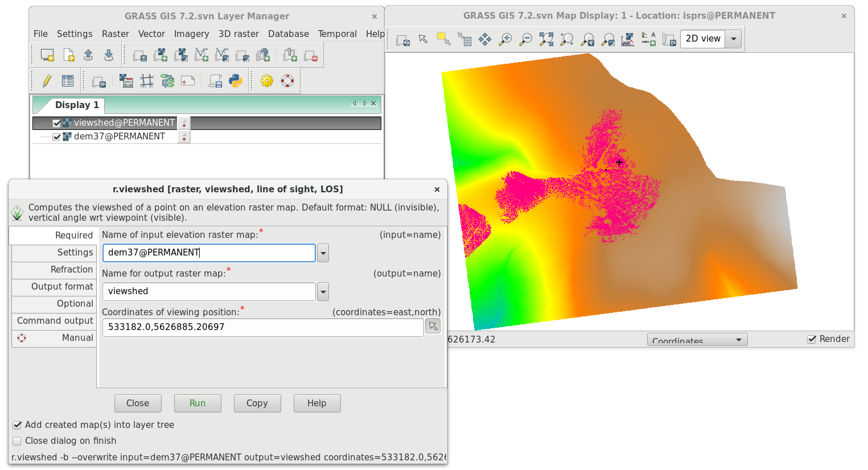Click the Copy button
The image size is (868, 470).
pos(257,403)
